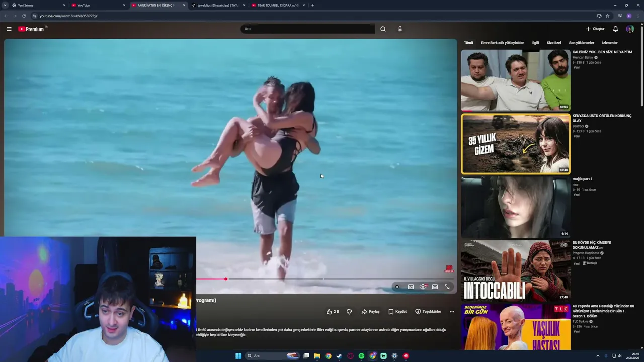The height and width of the screenshot is (362, 644).
Task: Open the Bedenimde Bir Gün TLC thumbnail
Action: 516,327
